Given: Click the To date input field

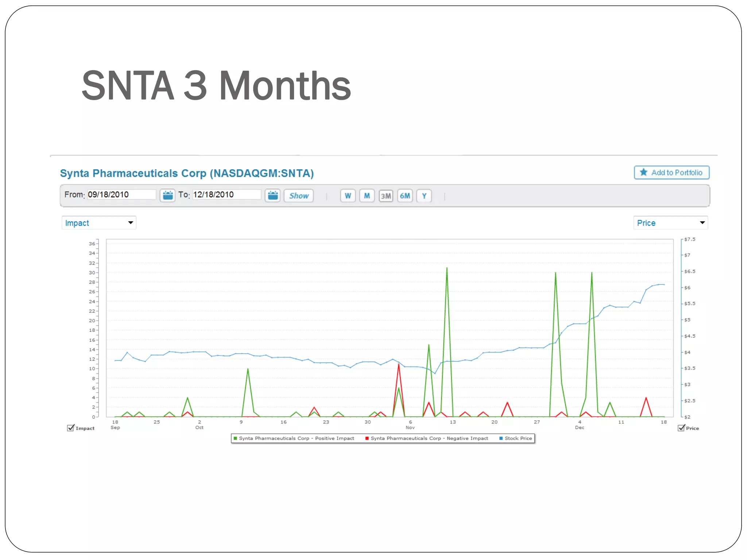Looking at the screenshot, I should tap(227, 194).
